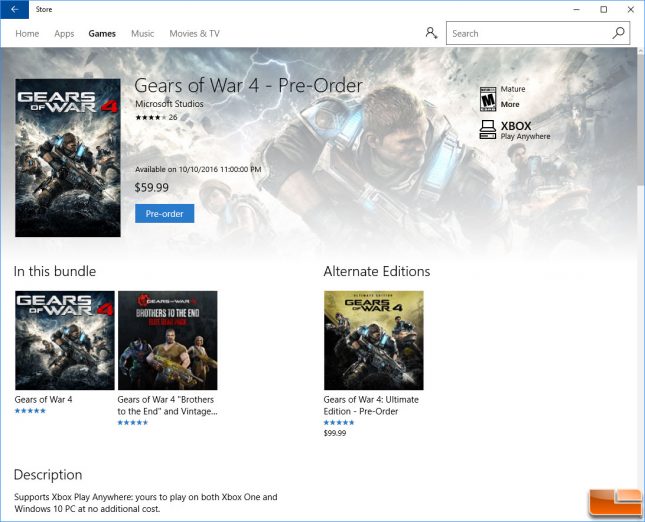The width and height of the screenshot is (645, 522).
Task: Open the user account icon
Action: pyautogui.click(x=431, y=33)
